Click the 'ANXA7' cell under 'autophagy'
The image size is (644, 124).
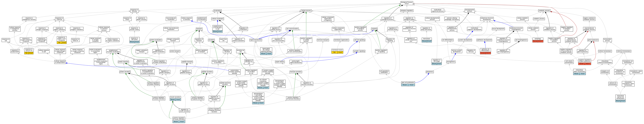click(x=541, y=41)
